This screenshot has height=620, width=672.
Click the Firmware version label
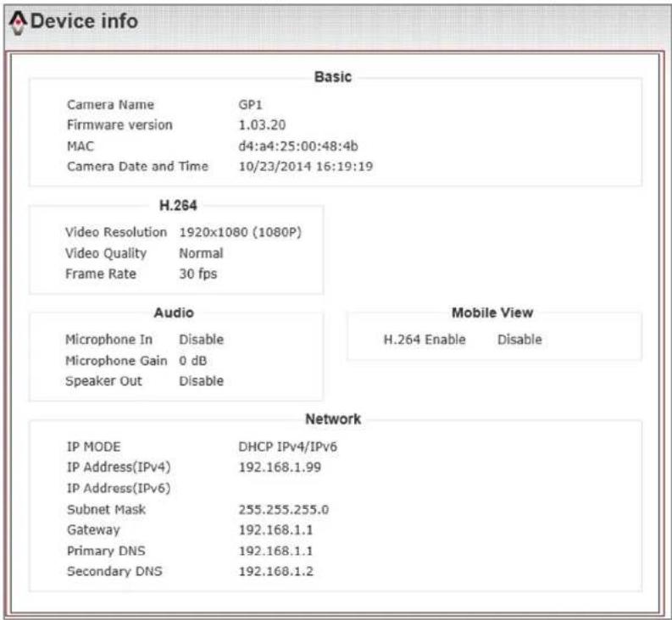(x=119, y=125)
